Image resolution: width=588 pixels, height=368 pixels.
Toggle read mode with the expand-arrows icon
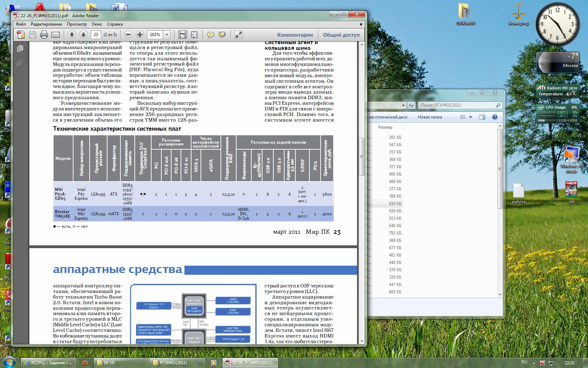pos(238,35)
